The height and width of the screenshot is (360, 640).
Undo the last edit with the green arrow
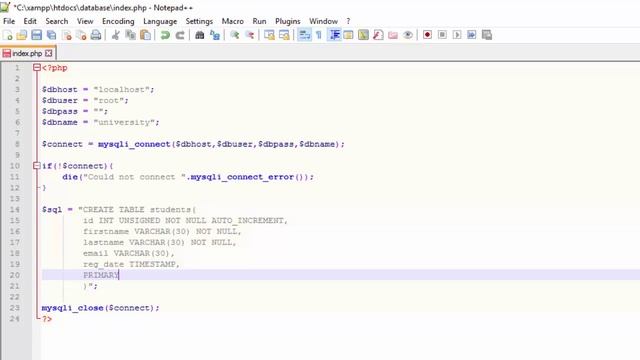(x=165, y=35)
